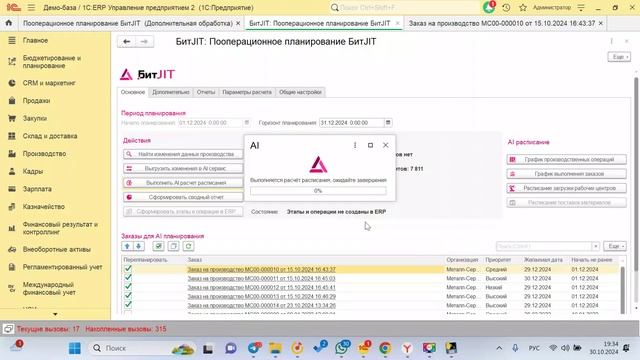This screenshot has height=360, width=640.
Task: Switch to Параметры расчета tab
Action: 247,92
